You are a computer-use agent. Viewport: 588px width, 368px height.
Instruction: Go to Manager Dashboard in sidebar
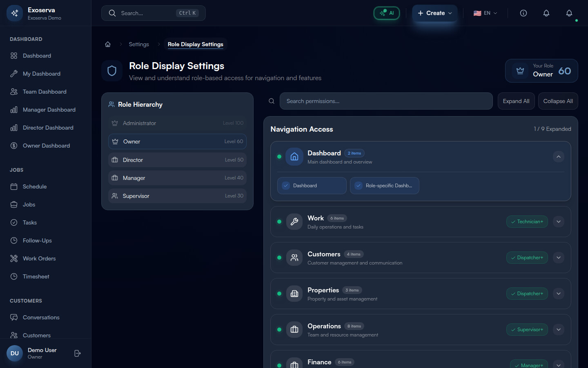tap(49, 110)
